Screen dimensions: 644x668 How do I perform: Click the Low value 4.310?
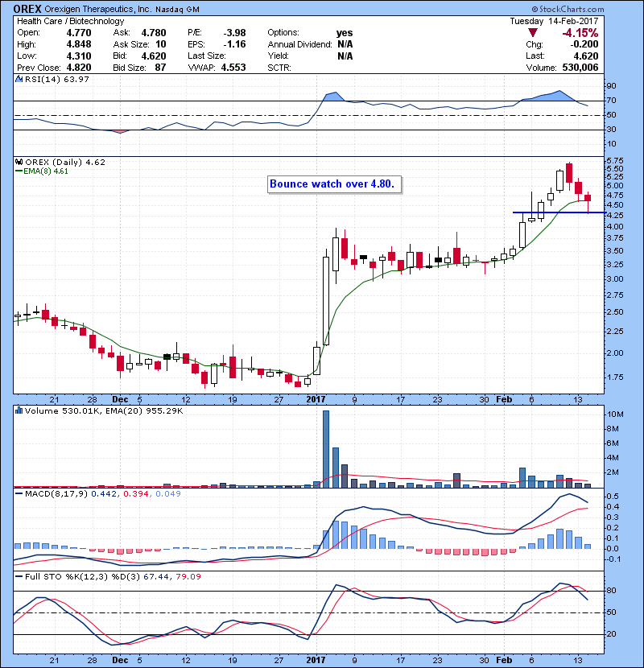[x=79, y=56]
